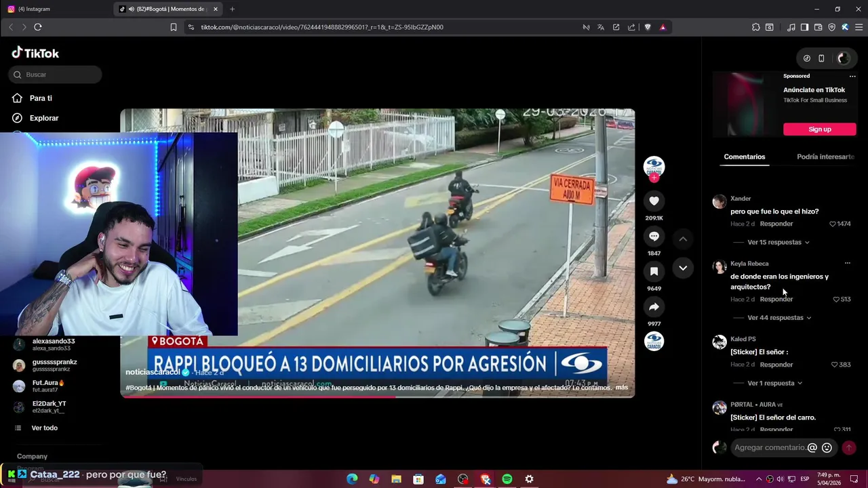Open Explorar in sidebar

(x=44, y=118)
